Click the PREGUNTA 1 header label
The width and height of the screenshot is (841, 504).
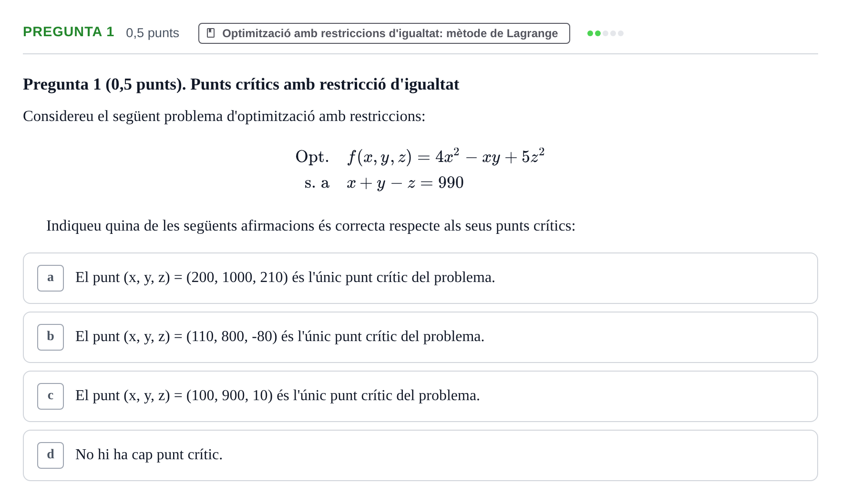(69, 32)
